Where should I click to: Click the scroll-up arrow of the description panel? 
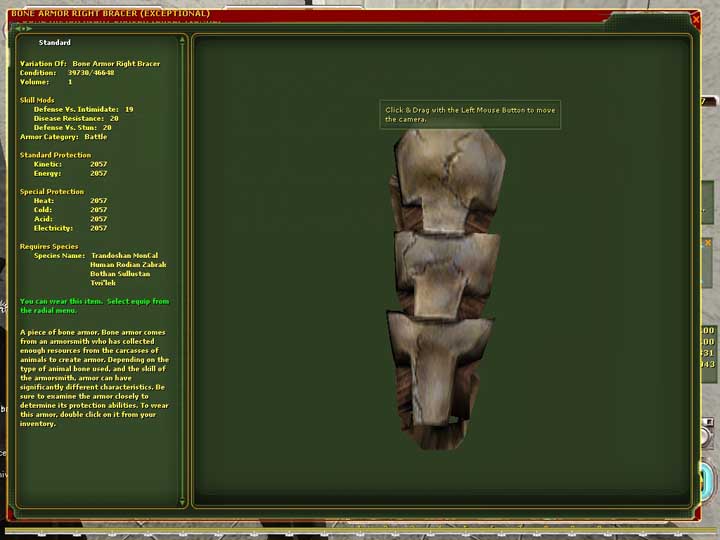[x=182, y=40]
